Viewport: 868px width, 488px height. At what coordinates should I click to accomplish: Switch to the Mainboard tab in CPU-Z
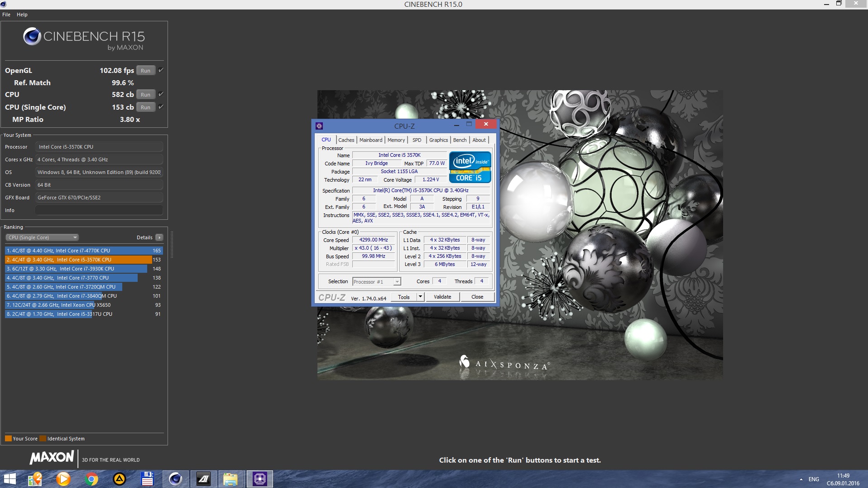pos(371,140)
